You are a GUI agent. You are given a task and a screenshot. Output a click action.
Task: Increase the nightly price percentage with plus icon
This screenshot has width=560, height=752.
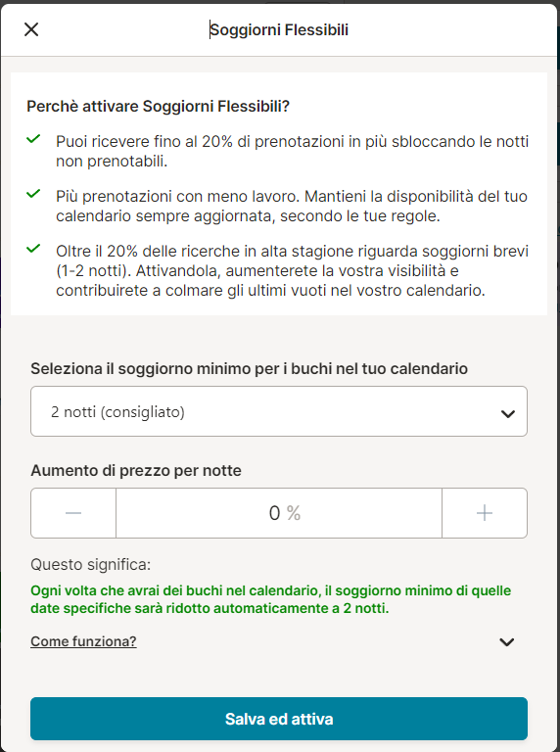point(485,513)
